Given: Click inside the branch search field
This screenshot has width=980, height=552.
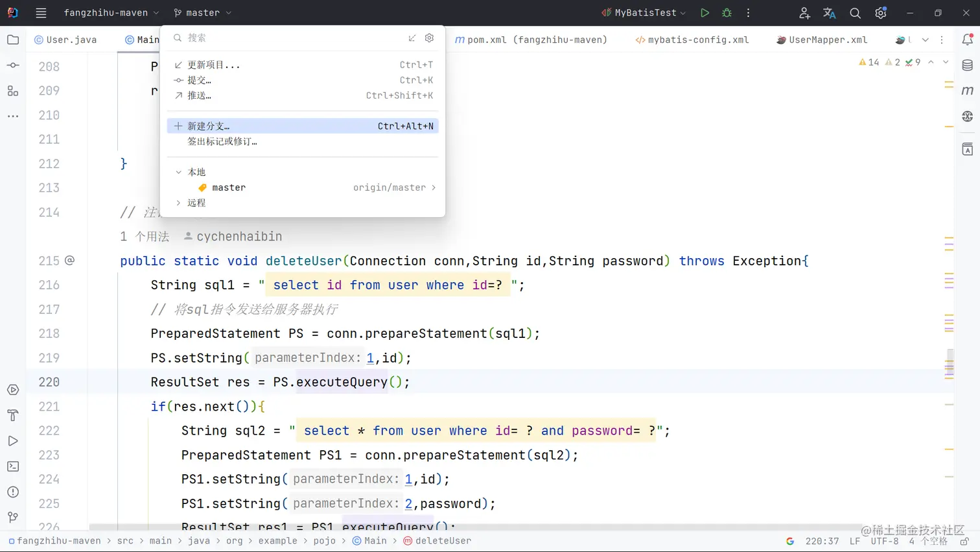Looking at the screenshot, I should tap(292, 38).
